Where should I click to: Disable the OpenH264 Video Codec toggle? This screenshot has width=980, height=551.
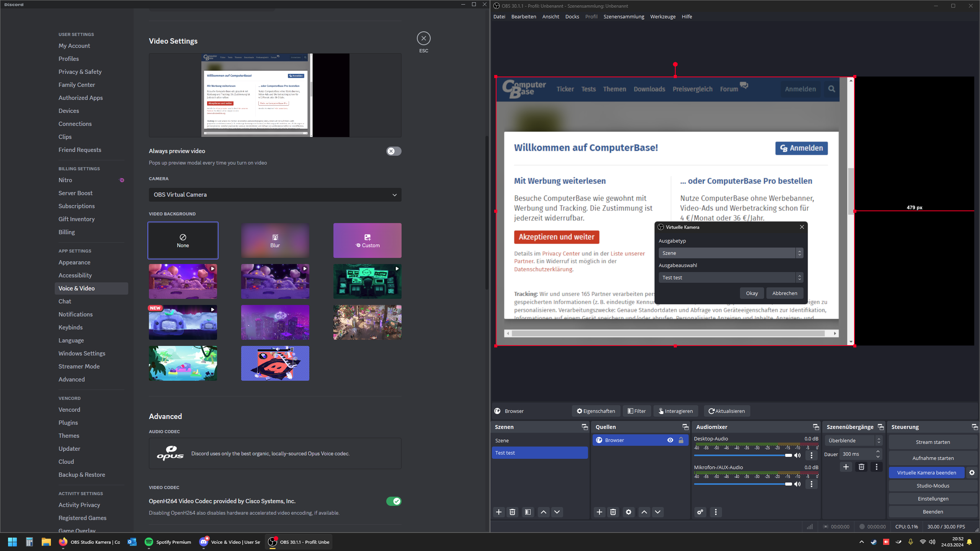click(x=394, y=501)
